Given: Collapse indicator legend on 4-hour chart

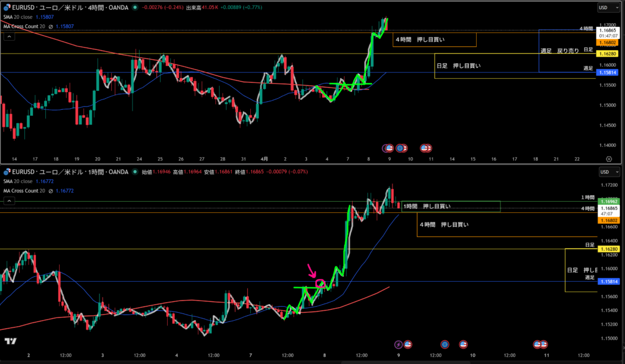Looking at the screenshot, I should (9, 37).
